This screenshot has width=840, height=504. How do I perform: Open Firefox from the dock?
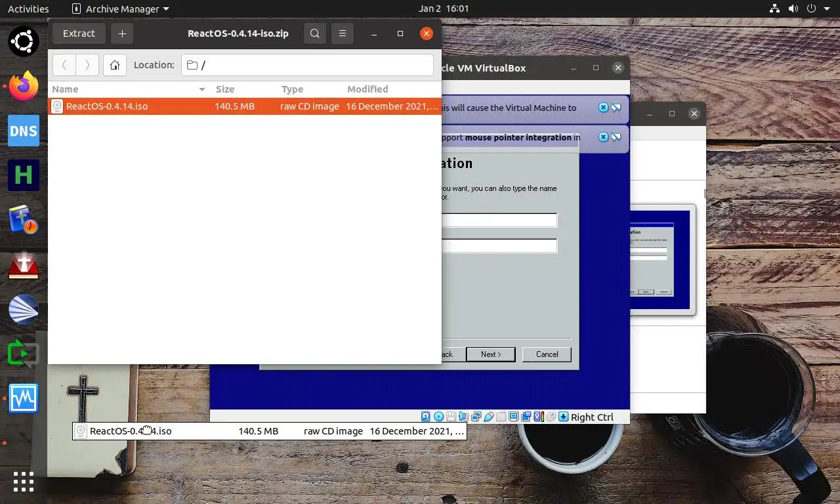24,86
